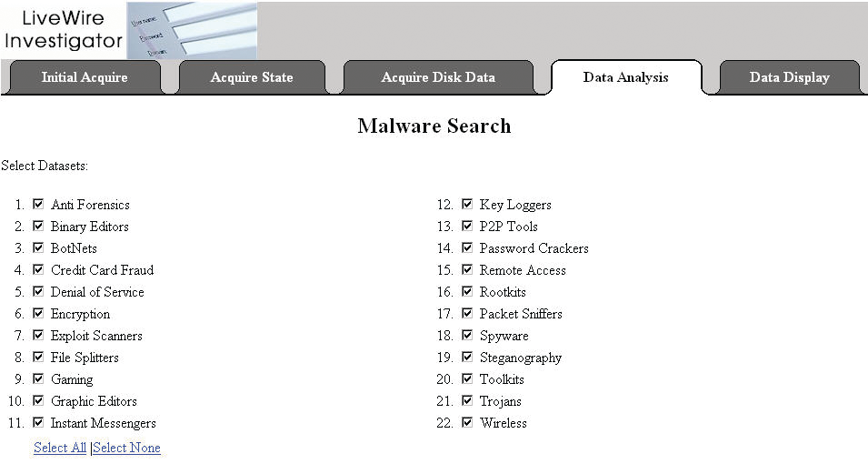
Task: Uncheck the Remote Access checkbox
Action: [467, 269]
